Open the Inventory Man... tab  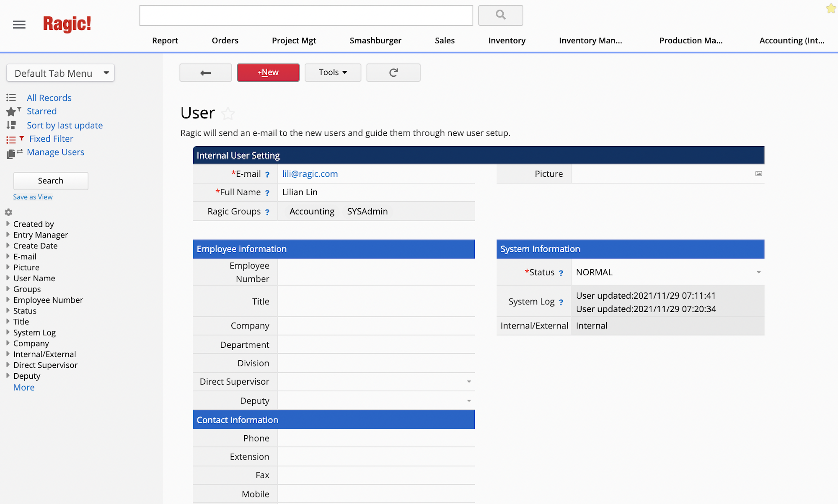pos(590,41)
